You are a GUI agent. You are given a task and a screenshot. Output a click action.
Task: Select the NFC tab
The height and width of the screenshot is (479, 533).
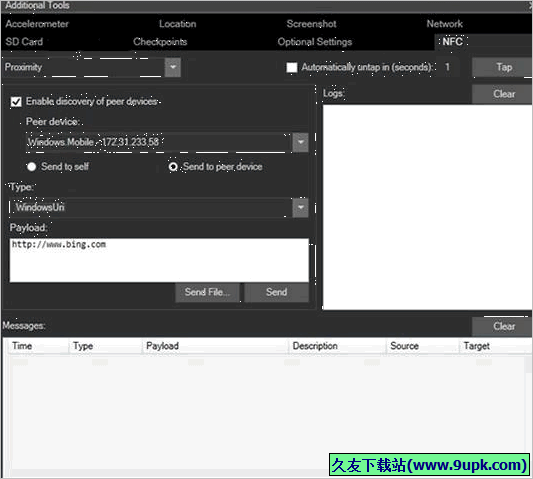452,41
